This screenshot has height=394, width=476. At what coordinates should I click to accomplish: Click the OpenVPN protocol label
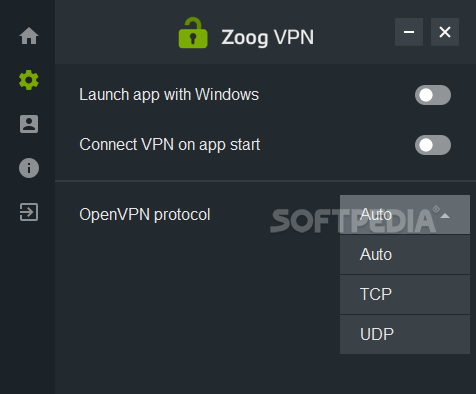tap(145, 215)
